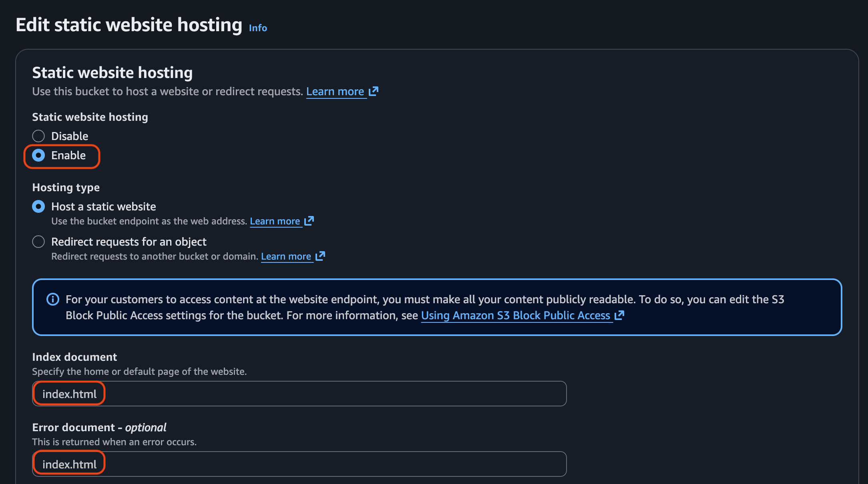Viewport: 868px width, 484px height.
Task: Click the Hosting type label
Action: pyautogui.click(x=66, y=188)
